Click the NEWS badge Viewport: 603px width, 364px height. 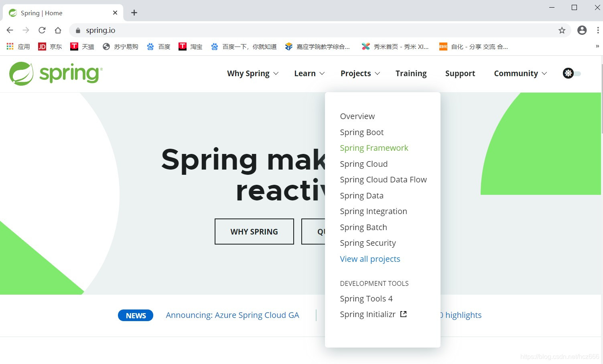coord(136,315)
